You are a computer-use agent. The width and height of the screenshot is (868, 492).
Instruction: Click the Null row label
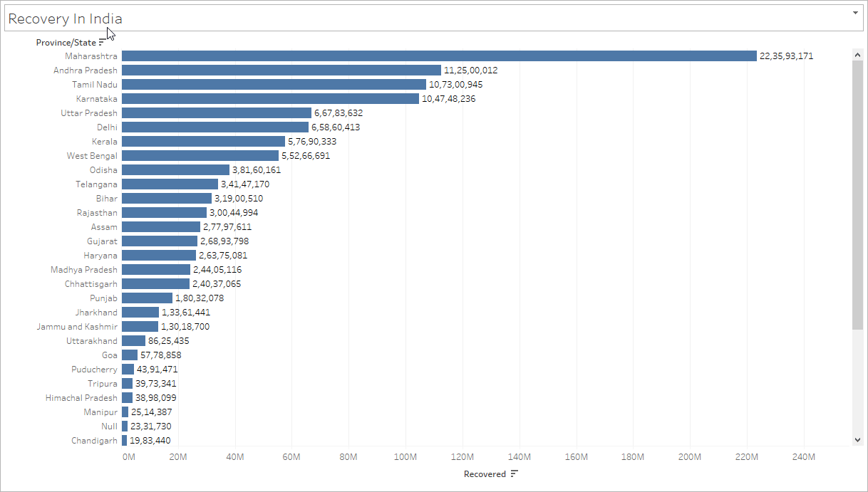point(108,426)
